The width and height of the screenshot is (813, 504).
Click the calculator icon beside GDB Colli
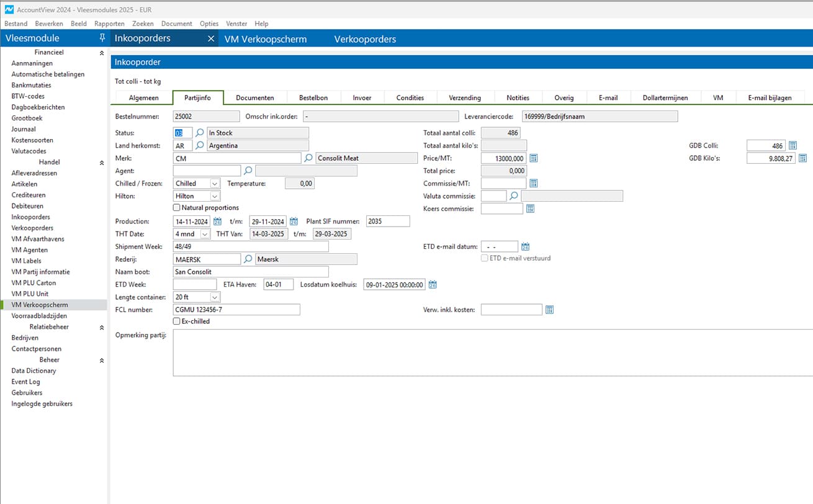[792, 145]
